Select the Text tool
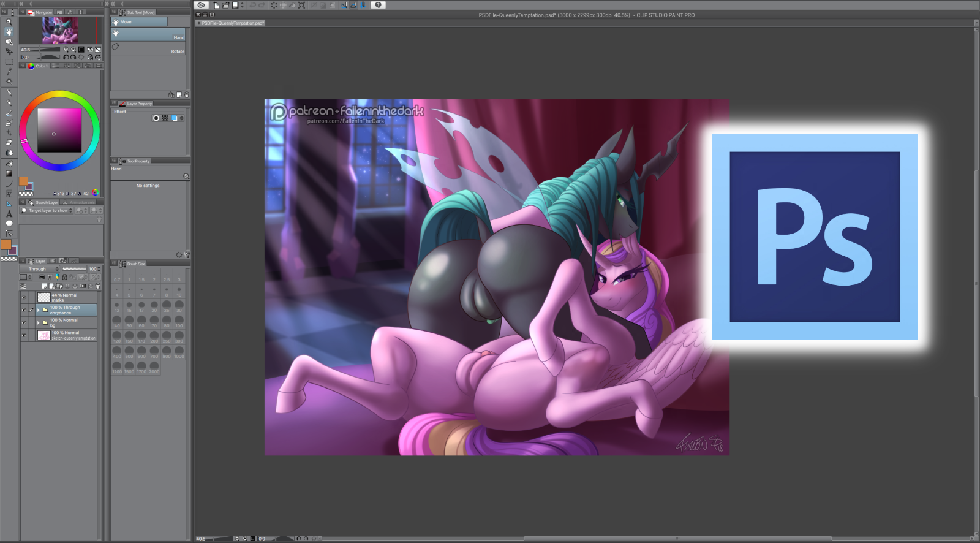 (9, 214)
